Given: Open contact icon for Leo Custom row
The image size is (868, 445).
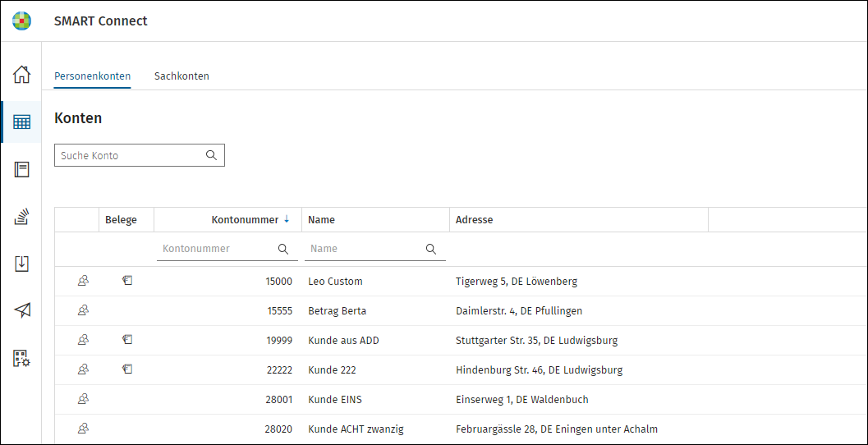Looking at the screenshot, I should click(x=83, y=281).
